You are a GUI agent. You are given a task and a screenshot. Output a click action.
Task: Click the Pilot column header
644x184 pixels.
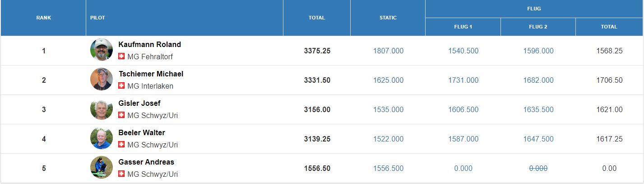(x=185, y=18)
